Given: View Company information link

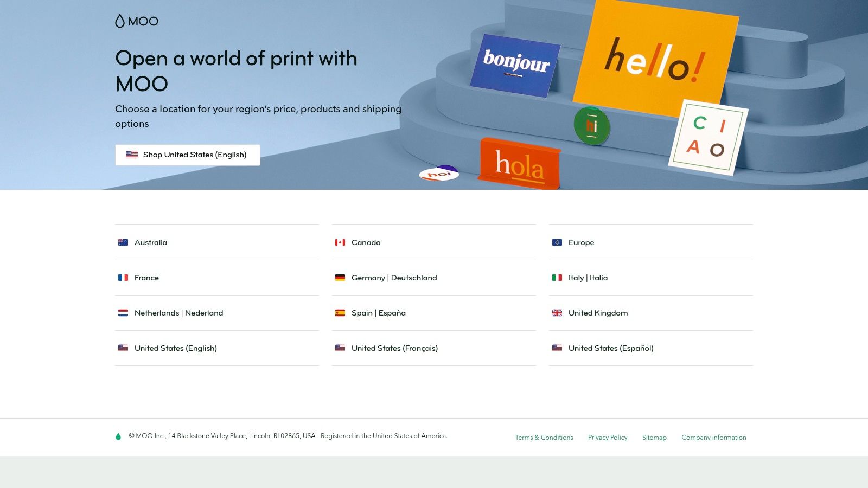Looking at the screenshot, I should point(713,438).
